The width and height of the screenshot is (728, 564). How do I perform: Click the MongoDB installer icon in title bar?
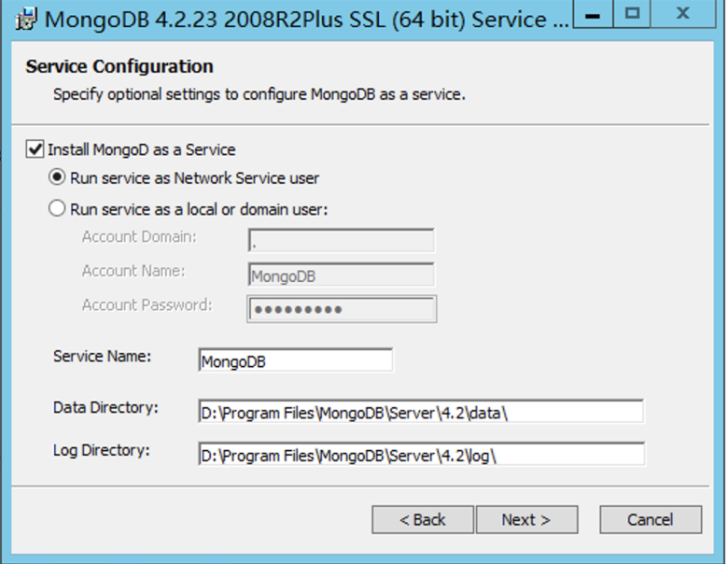27,19
